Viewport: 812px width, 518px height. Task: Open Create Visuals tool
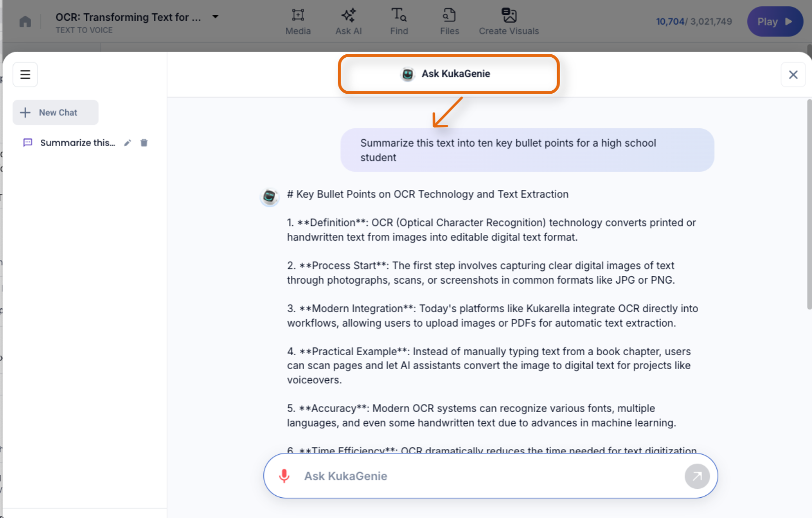tap(509, 22)
